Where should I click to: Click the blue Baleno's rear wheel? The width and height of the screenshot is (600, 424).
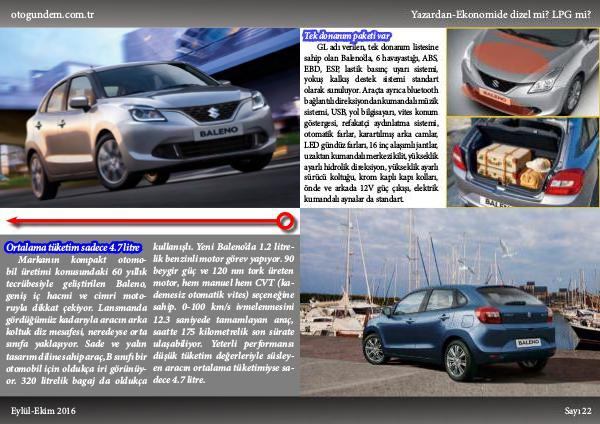pyautogui.click(x=458, y=360)
